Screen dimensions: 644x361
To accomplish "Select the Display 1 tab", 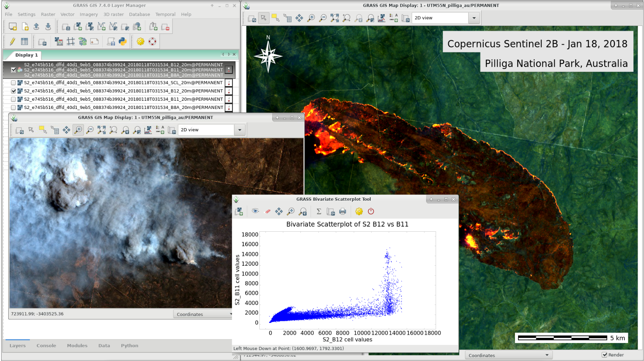I will (x=26, y=55).
